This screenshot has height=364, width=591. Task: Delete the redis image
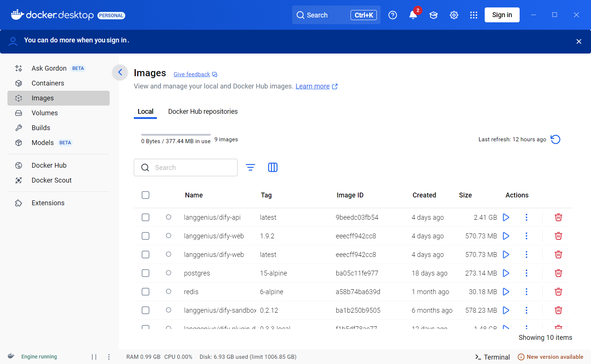point(558,291)
